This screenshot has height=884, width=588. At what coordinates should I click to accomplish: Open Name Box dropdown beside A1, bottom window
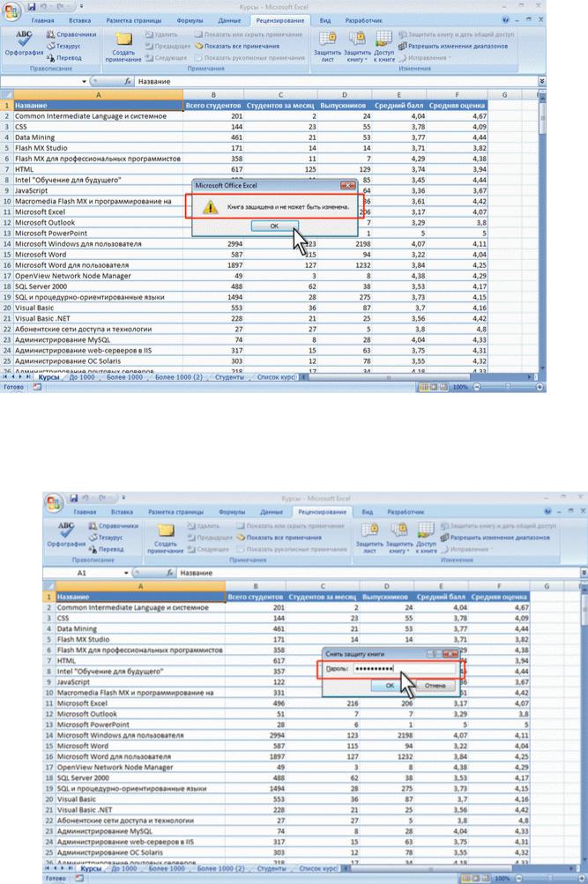(126, 573)
